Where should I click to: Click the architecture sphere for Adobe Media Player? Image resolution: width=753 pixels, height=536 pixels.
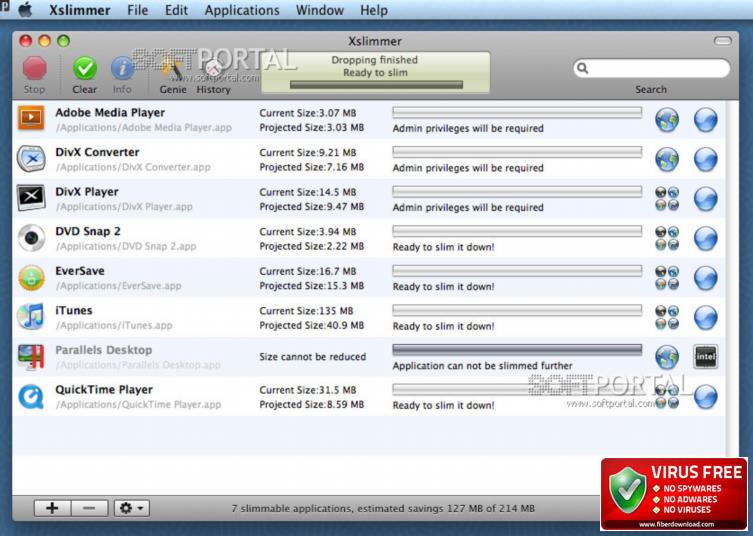click(x=706, y=120)
